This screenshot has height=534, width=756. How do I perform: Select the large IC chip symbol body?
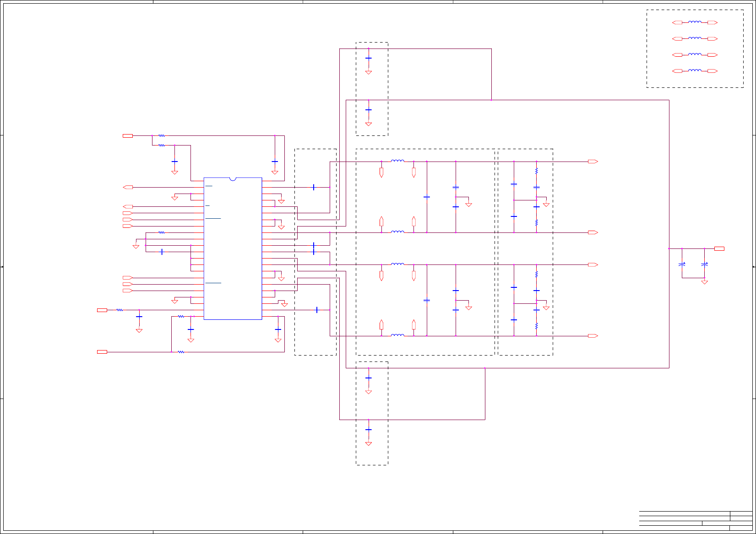tap(233, 248)
